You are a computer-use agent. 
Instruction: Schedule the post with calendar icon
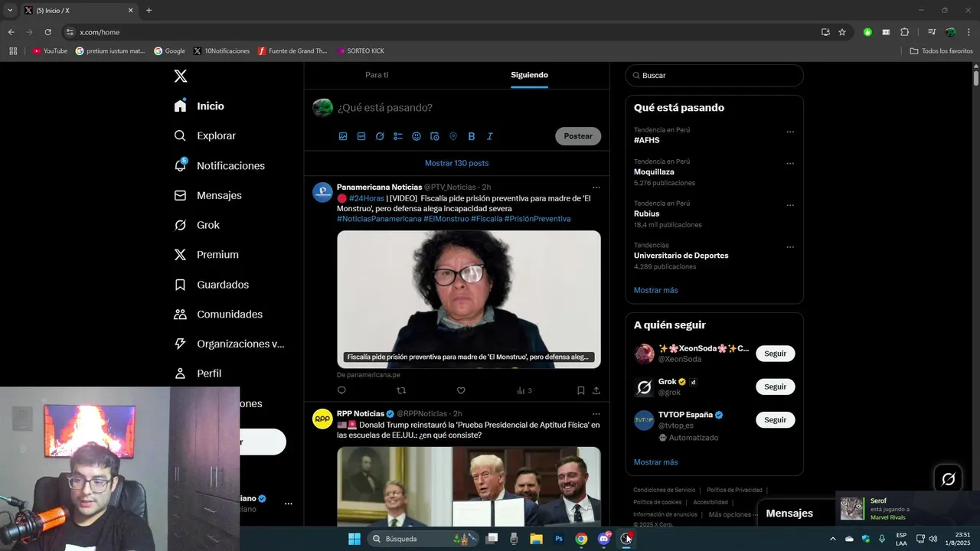[435, 136]
